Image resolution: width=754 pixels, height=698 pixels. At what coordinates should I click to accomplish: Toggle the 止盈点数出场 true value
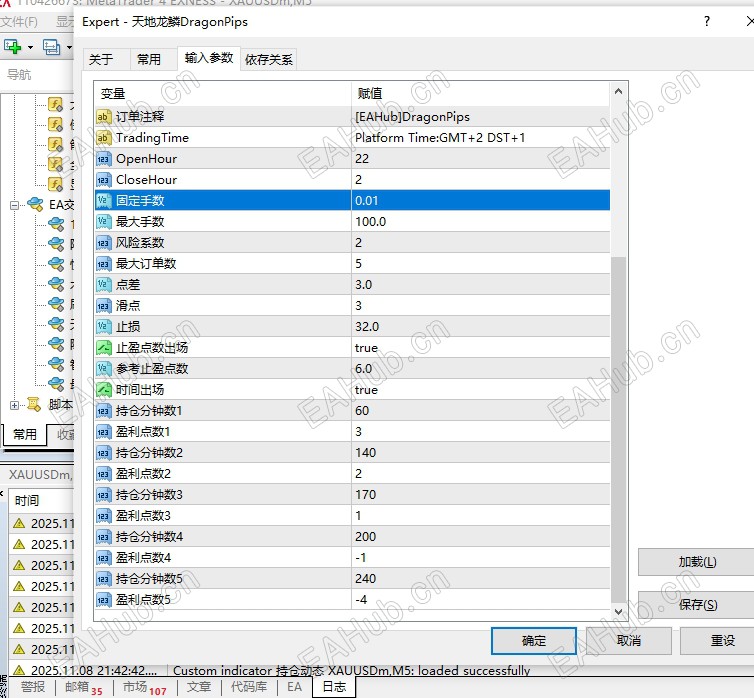pyautogui.click(x=366, y=348)
